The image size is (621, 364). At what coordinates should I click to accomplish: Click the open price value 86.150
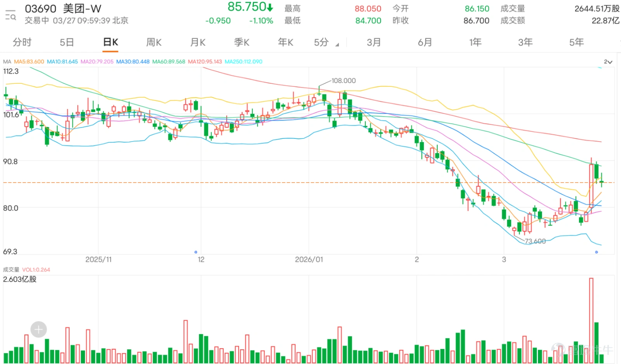pos(477,9)
